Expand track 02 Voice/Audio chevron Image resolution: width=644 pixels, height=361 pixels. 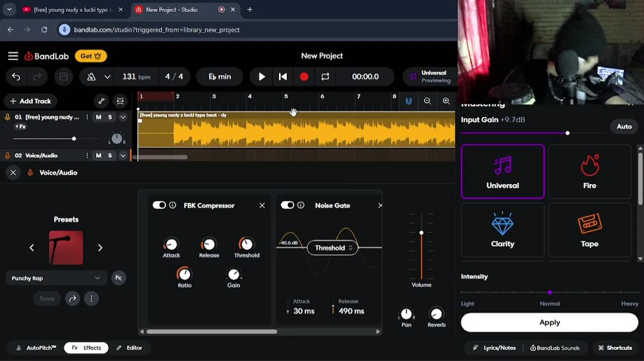pyautogui.click(x=122, y=155)
